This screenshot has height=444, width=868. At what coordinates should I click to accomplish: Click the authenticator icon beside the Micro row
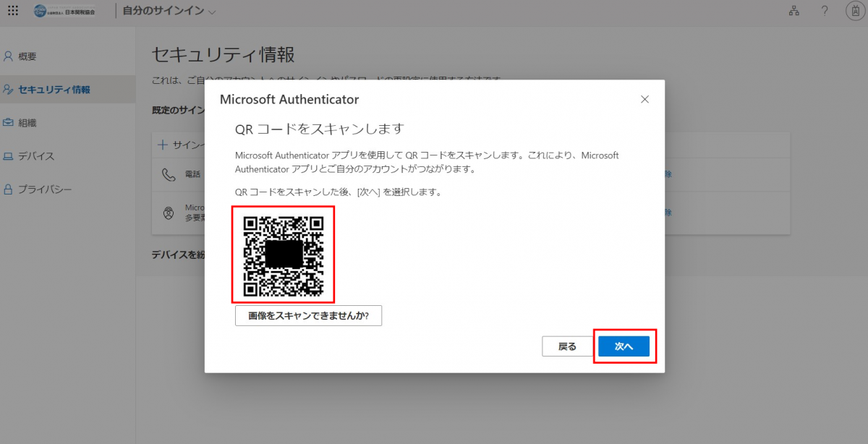pyautogui.click(x=169, y=213)
